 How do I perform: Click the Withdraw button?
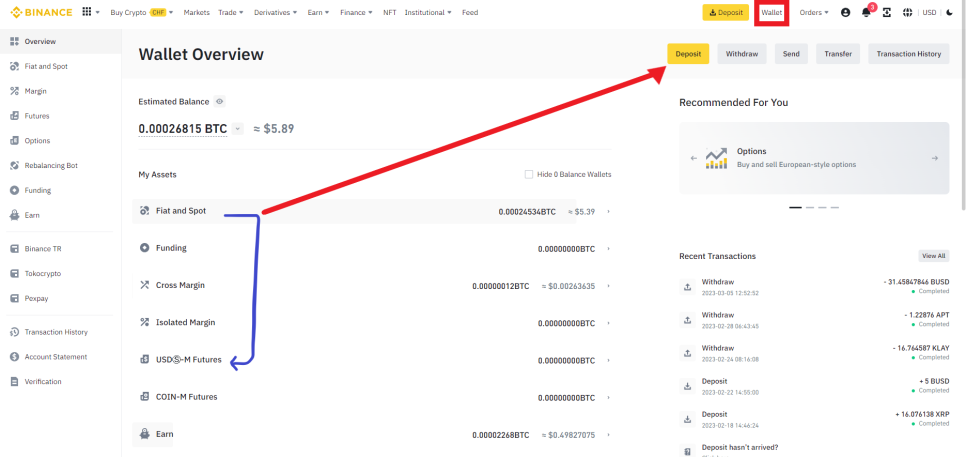(742, 54)
